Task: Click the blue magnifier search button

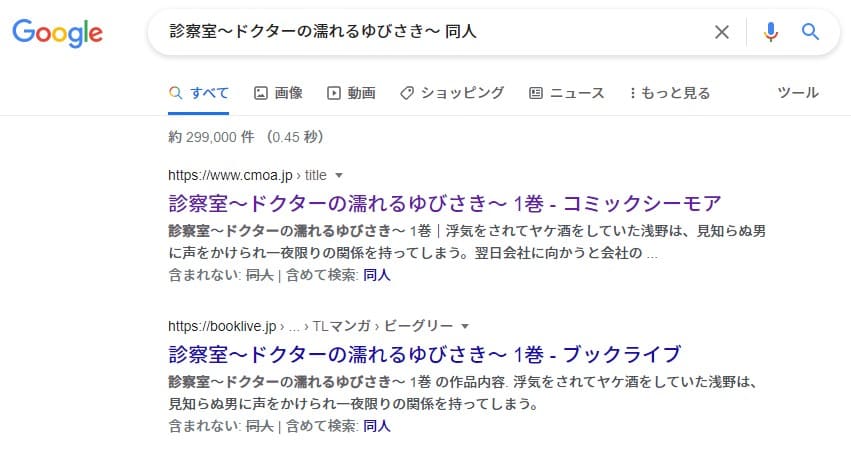Action: [x=810, y=31]
